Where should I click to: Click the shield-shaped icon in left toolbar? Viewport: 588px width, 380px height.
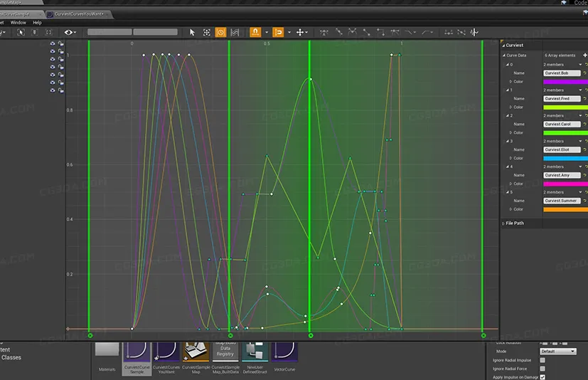35,32
